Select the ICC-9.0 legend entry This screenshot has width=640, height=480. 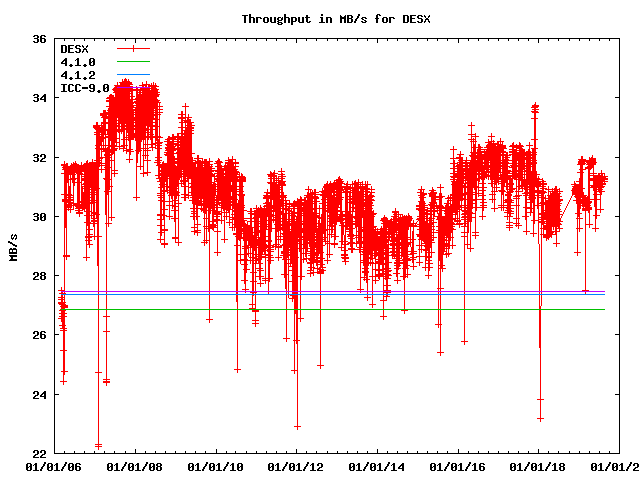[x=85, y=88]
